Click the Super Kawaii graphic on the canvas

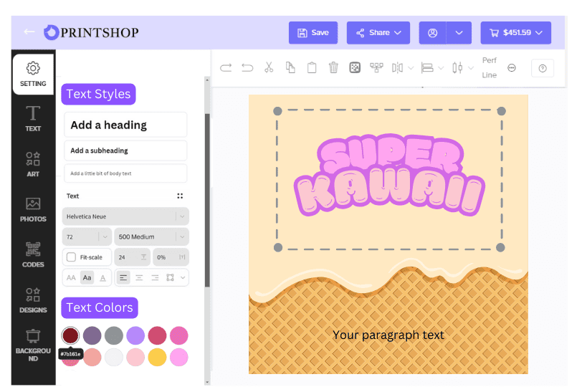click(x=389, y=174)
